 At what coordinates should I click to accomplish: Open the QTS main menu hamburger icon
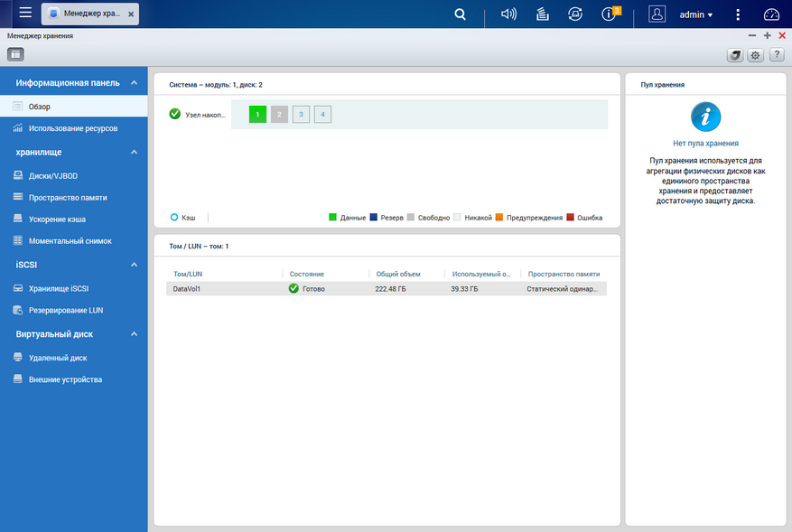[x=25, y=13]
